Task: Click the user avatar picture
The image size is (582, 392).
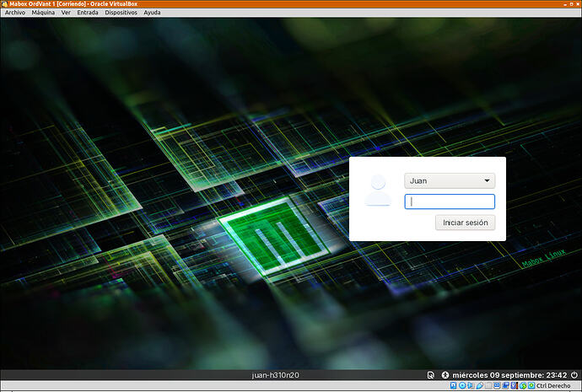Action: tap(378, 191)
